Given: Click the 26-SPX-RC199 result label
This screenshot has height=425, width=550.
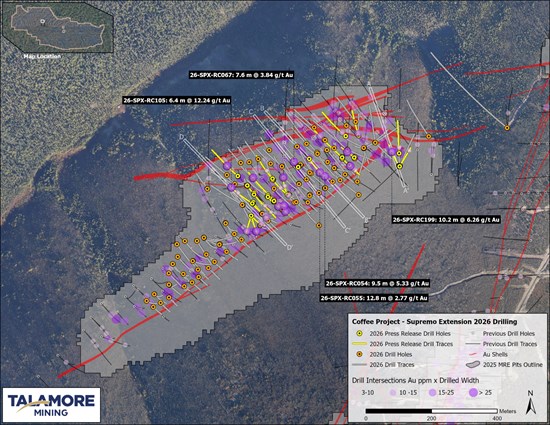Looking at the screenshot, I should [446, 220].
